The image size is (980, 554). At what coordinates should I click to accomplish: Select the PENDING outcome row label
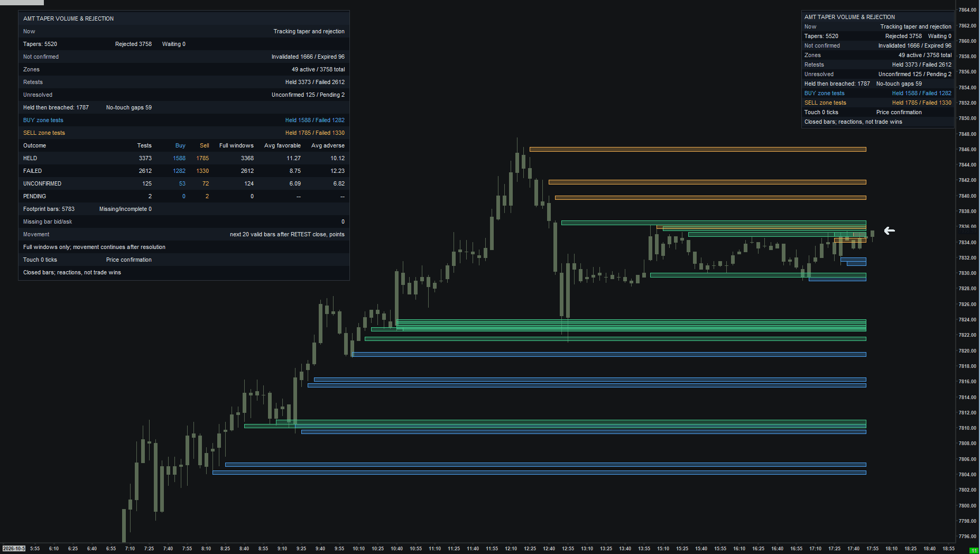[x=34, y=196]
